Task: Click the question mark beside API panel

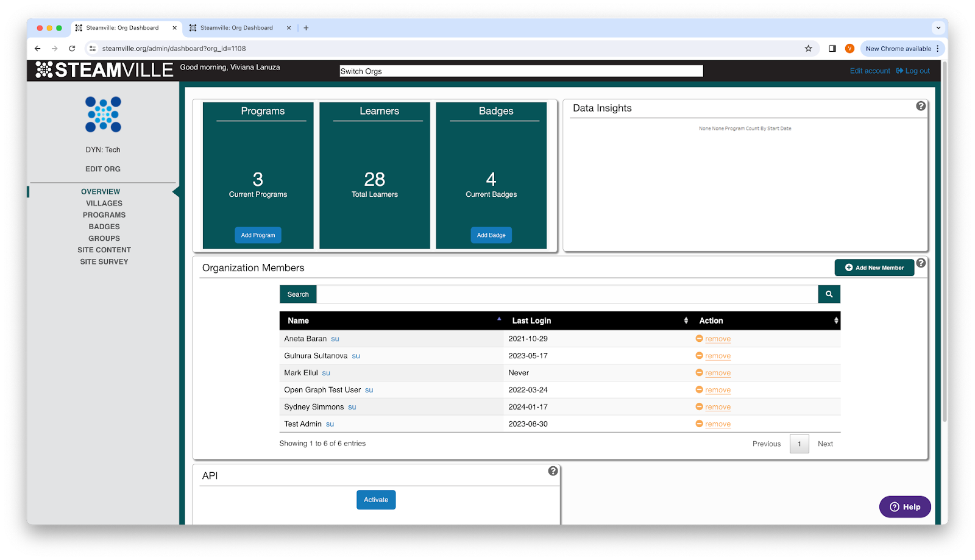Action: 553,471
